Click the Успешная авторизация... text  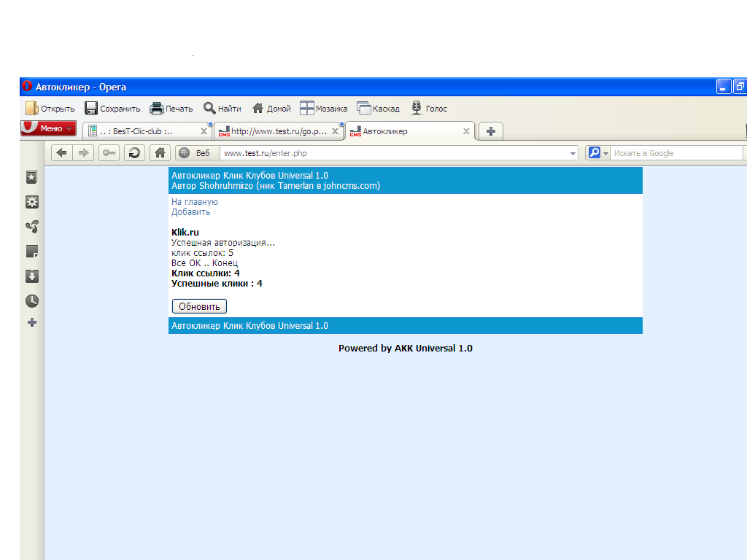223,242
